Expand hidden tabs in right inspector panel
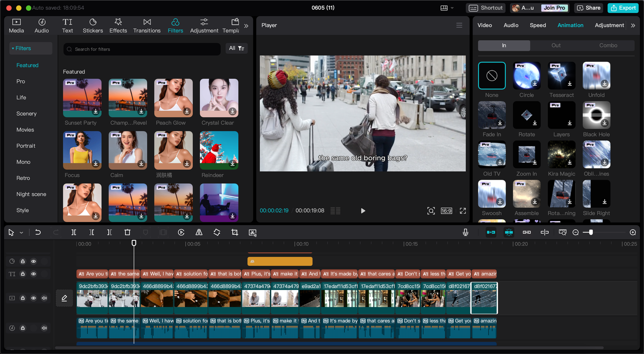The image size is (644, 354). (x=633, y=25)
